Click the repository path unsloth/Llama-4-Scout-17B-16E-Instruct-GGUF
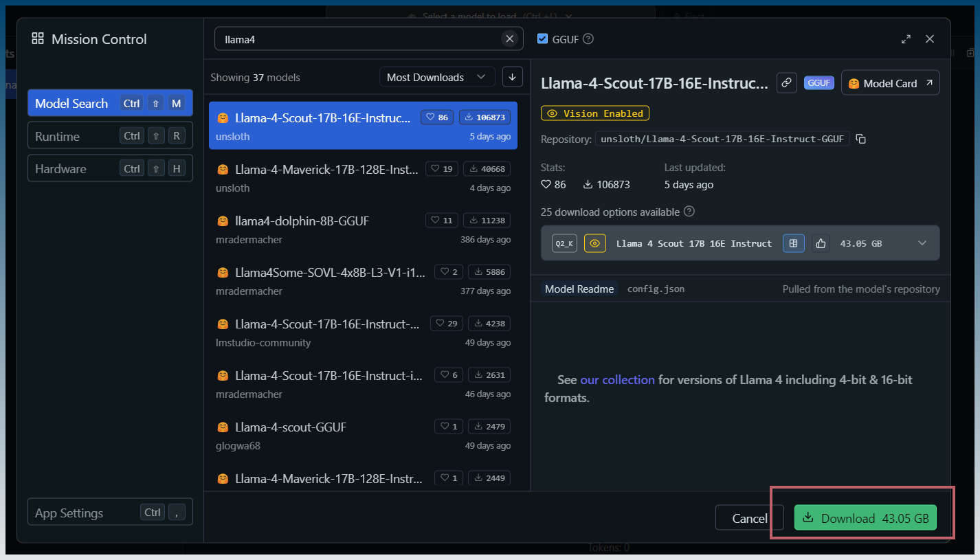Viewport: 980px width, 560px height. click(x=722, y=139)
